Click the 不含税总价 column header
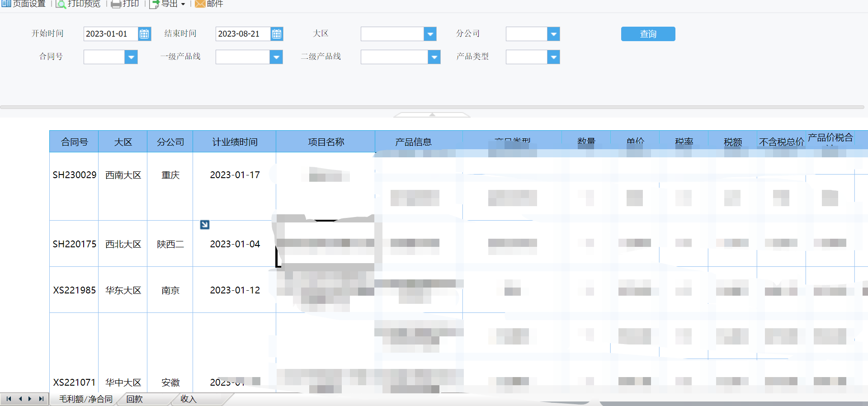Screen dimensions: 868x406 pos(781,142)
